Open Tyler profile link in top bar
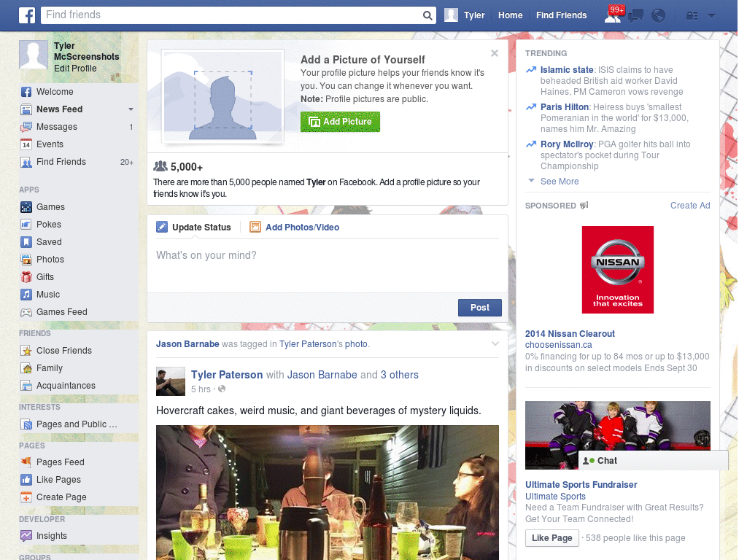 coord(465,15)
